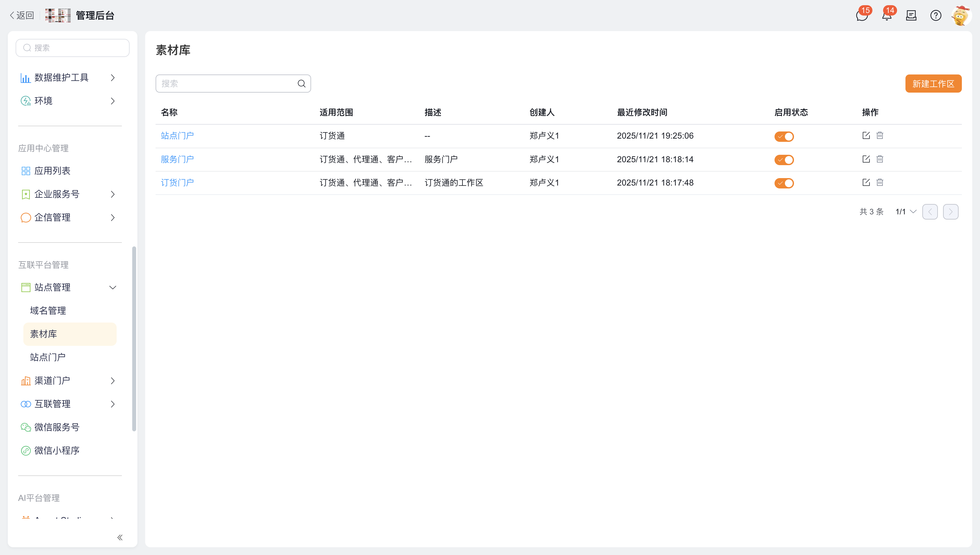
Task: Edit the 服务门户 row
Action: pos(866,159)
